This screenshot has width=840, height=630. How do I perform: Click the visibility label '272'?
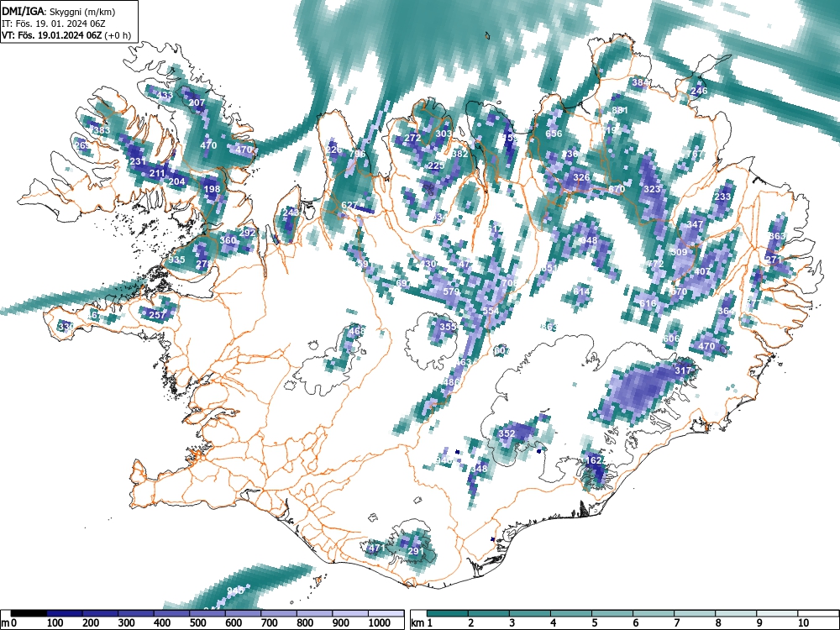(x=412, y=138)
